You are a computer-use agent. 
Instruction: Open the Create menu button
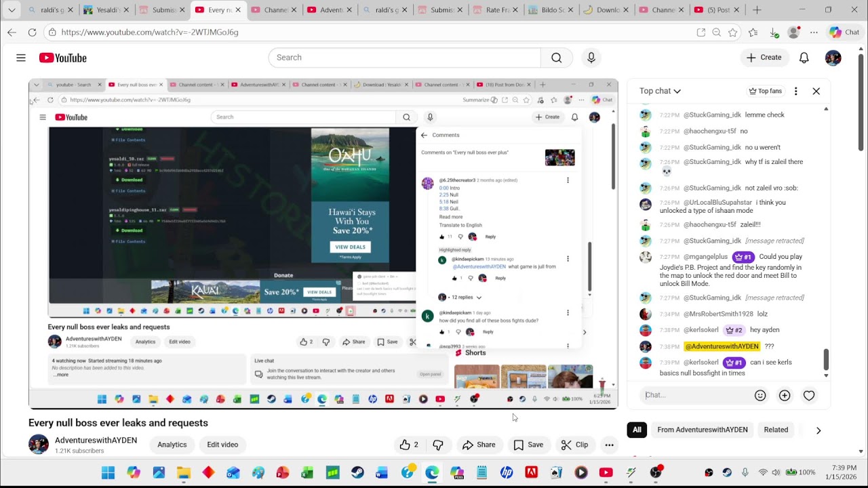coord(764,58)
